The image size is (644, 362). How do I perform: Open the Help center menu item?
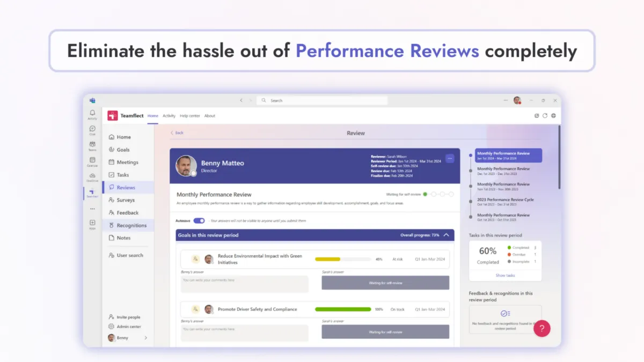click(189, 115)
